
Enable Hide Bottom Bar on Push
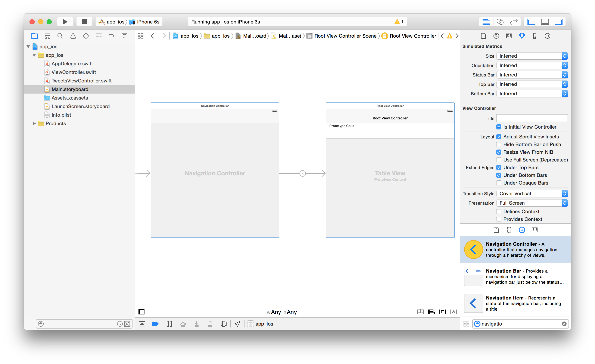click(x=499, y=144)
